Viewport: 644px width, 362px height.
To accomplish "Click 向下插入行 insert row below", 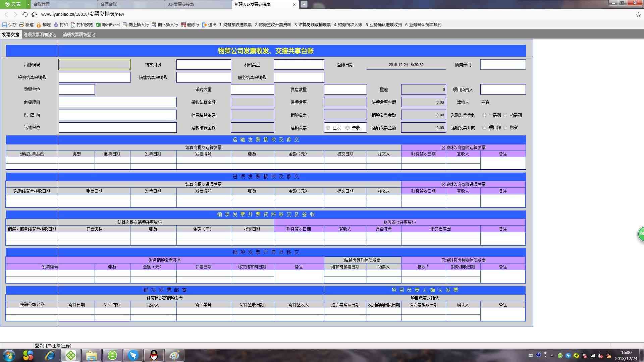I will click(x=165, y=25).
